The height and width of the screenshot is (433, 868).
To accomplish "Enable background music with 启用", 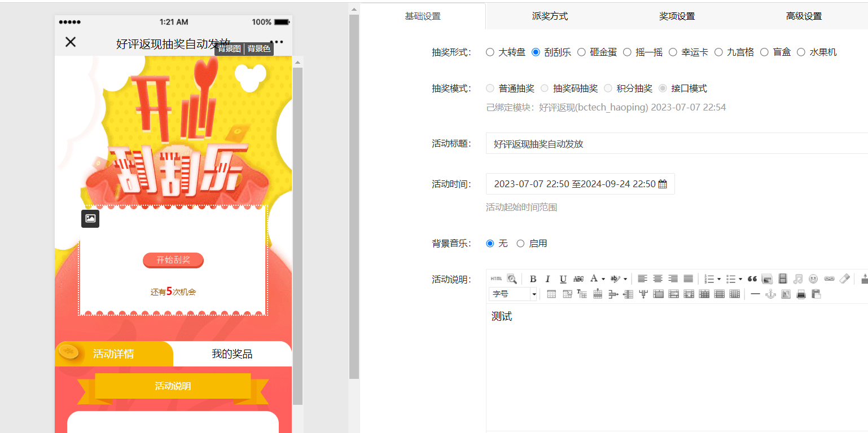I will pyautogui.click(x=520, y=244).
